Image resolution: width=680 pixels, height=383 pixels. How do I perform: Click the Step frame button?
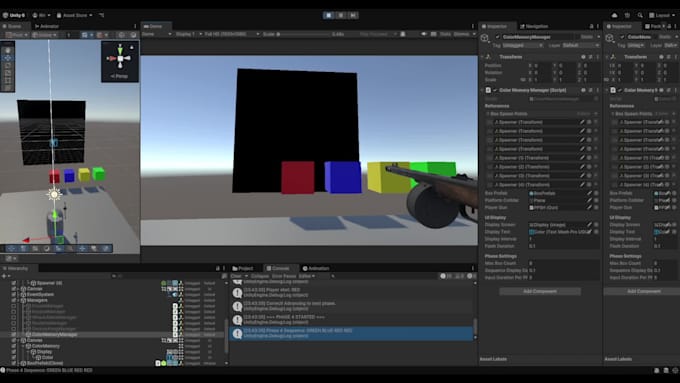[x=353, y=15]
